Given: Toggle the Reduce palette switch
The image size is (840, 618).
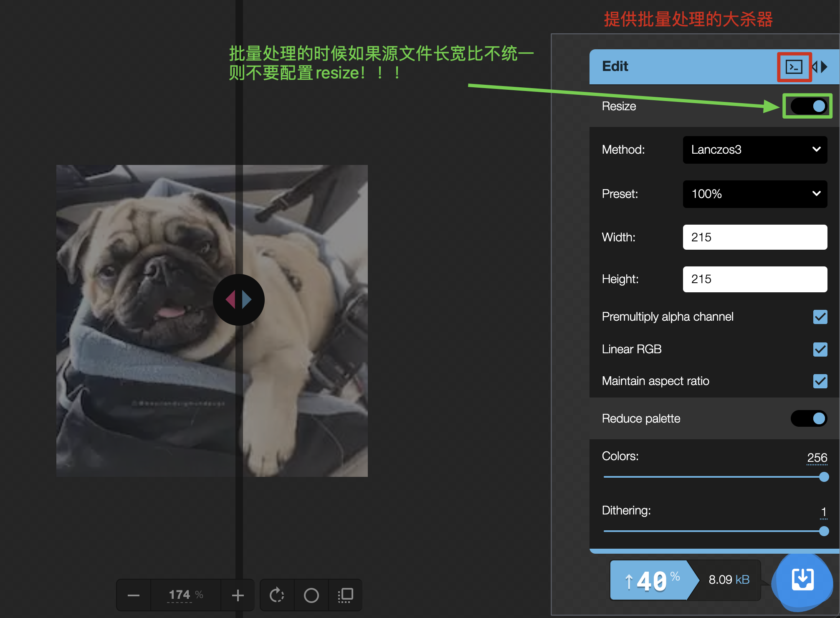Looking at the screenshot, I should point(809,418).
